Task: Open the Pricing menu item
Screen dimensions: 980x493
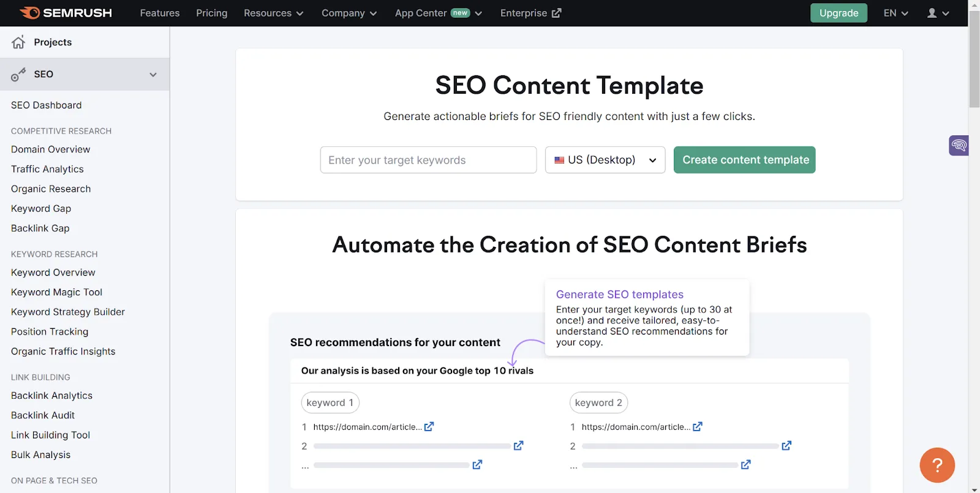Action: 212,13
